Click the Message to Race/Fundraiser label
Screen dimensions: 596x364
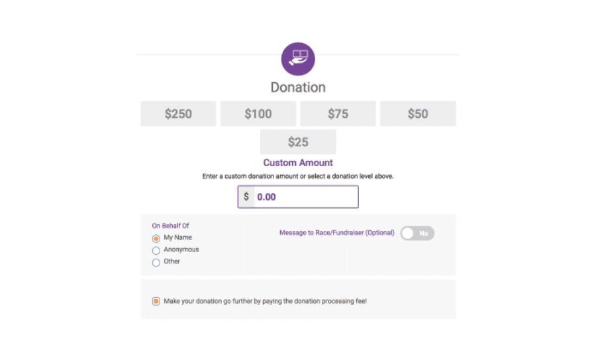pos(337,232)
